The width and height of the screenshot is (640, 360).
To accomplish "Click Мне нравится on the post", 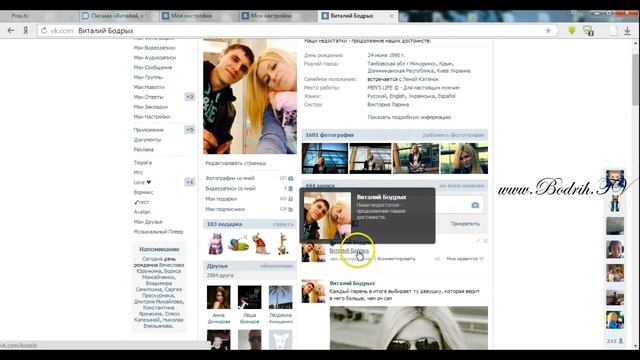I will coord(465,259).
